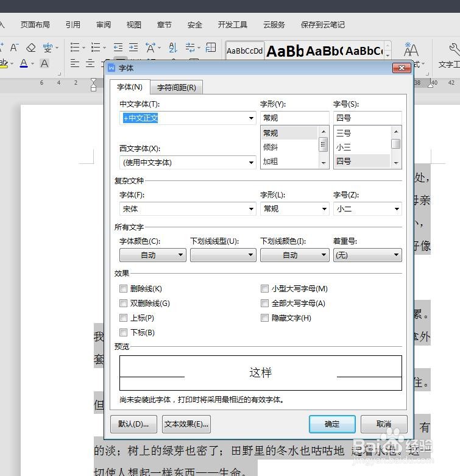460x476 pixels.
Task: Click the phonetic guide wén icon
Action: [48, 48]
